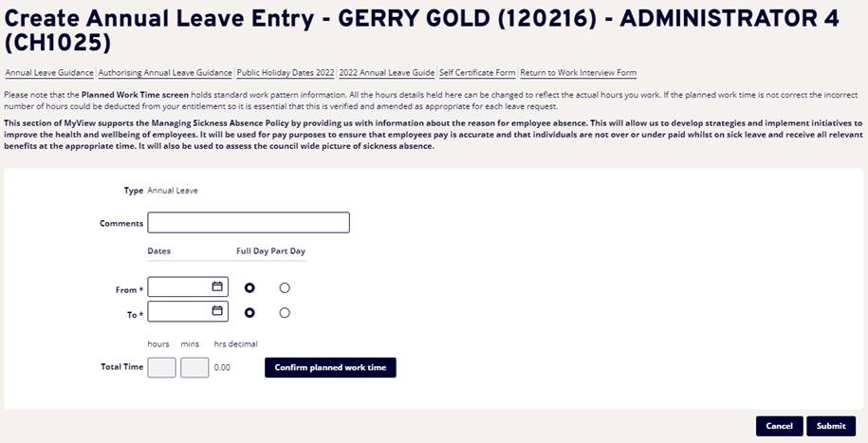Cancel the annual leave entry

[779, 426]
